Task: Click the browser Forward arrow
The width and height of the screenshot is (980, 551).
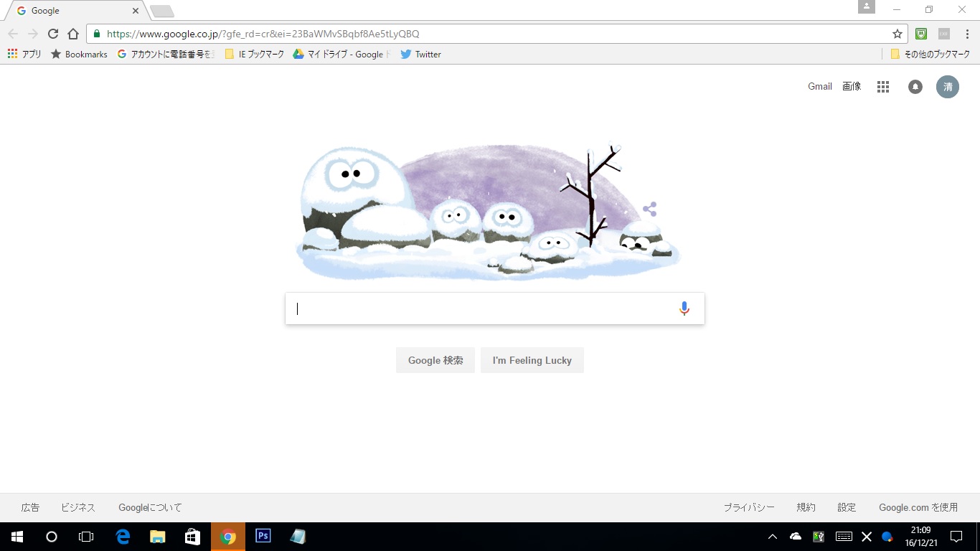Action: tap(33, 34)
